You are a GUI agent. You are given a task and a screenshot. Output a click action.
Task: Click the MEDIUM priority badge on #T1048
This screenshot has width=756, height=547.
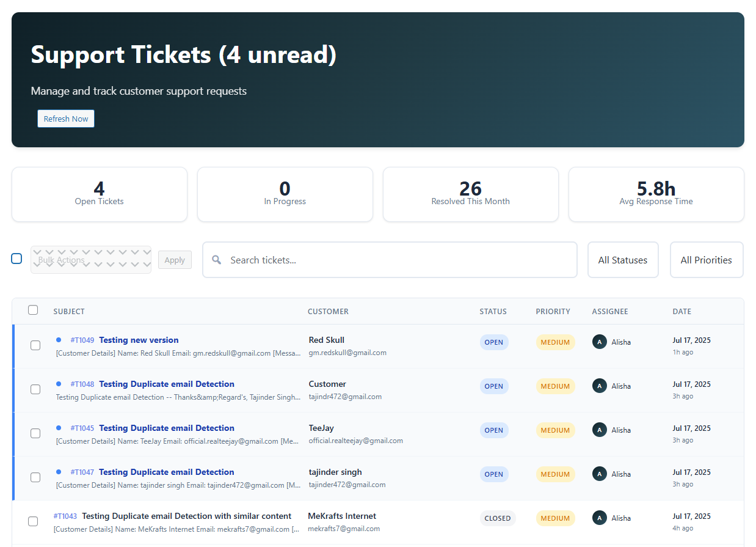tap(555, 386)
